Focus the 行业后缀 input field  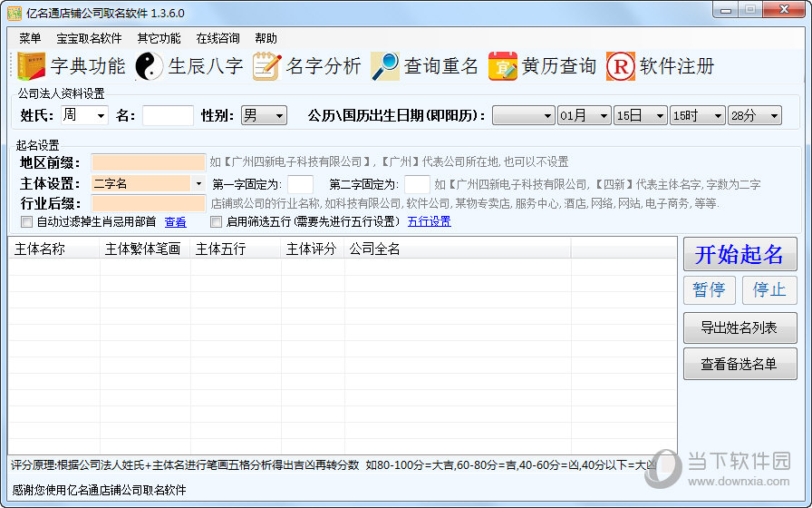point(148,203)
